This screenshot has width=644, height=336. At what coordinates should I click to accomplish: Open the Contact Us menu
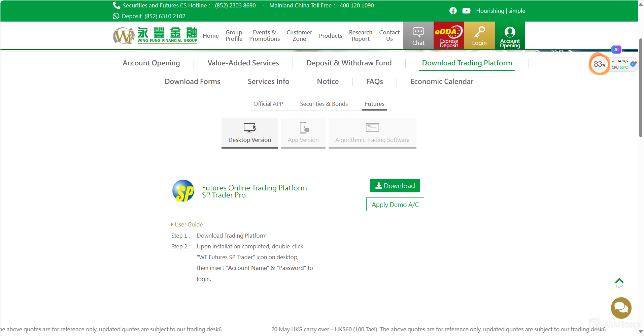[x=389, y=35]
